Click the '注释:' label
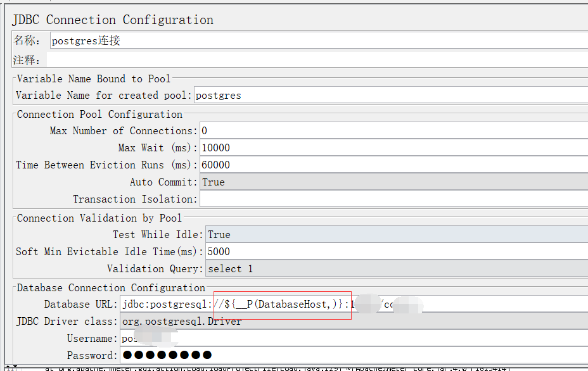This screenshot has width=588, height=371. click(27, 60)
